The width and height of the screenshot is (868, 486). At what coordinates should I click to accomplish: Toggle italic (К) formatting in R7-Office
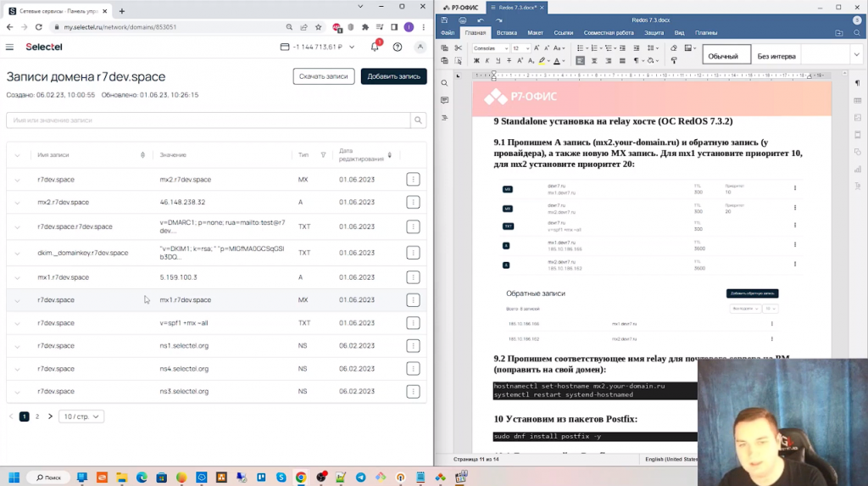pos(487,60)
